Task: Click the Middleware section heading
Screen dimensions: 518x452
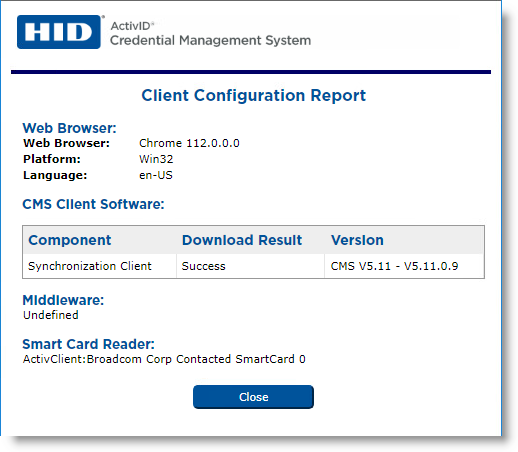Action: coord(63,300)
